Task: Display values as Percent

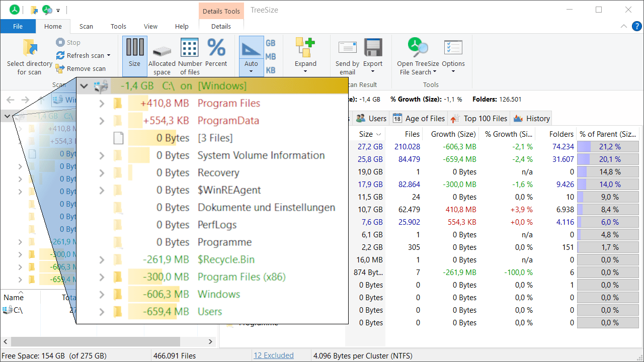Action: coord(216,53)
